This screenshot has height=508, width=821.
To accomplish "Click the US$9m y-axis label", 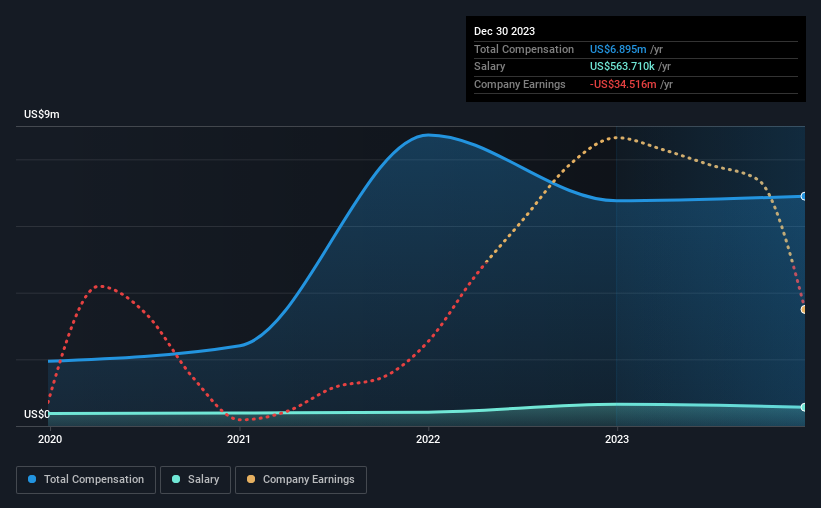I will coord(42,114).
